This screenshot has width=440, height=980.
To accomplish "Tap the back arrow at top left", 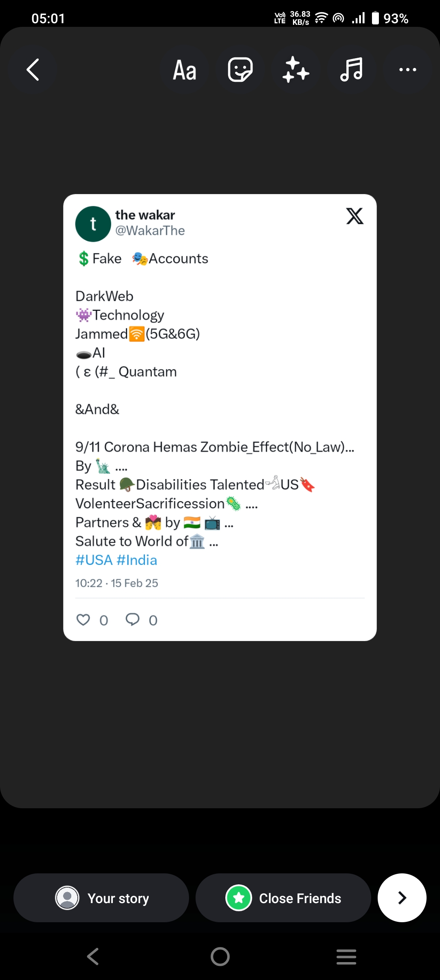I will (33, 70).
